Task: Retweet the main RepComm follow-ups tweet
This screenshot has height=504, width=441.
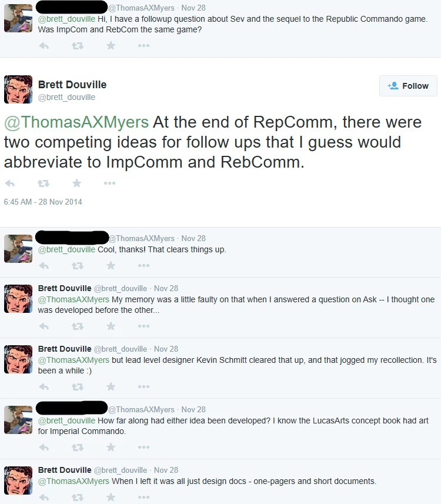Action: click(43, 183)
